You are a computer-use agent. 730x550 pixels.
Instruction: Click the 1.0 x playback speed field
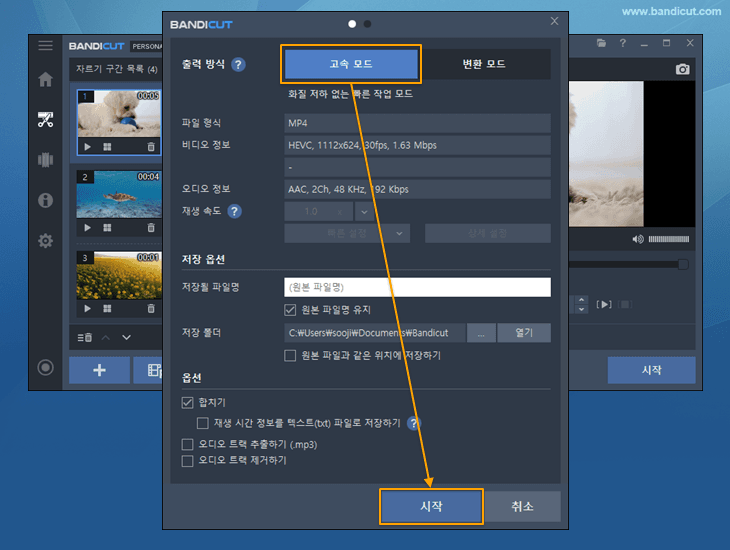319,212
